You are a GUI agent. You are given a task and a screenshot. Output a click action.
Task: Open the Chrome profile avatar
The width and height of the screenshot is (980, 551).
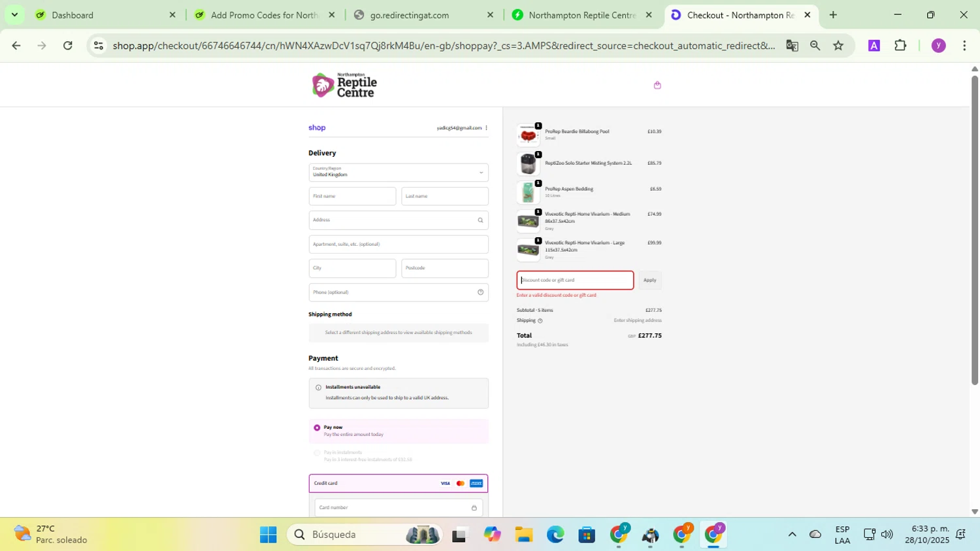pos(939,46)
